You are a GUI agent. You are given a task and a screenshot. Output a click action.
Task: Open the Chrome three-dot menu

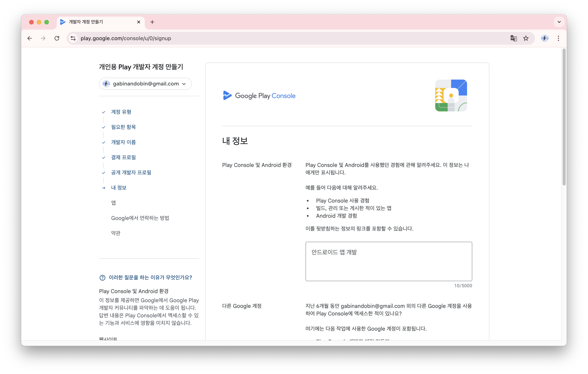pos(558,38)
